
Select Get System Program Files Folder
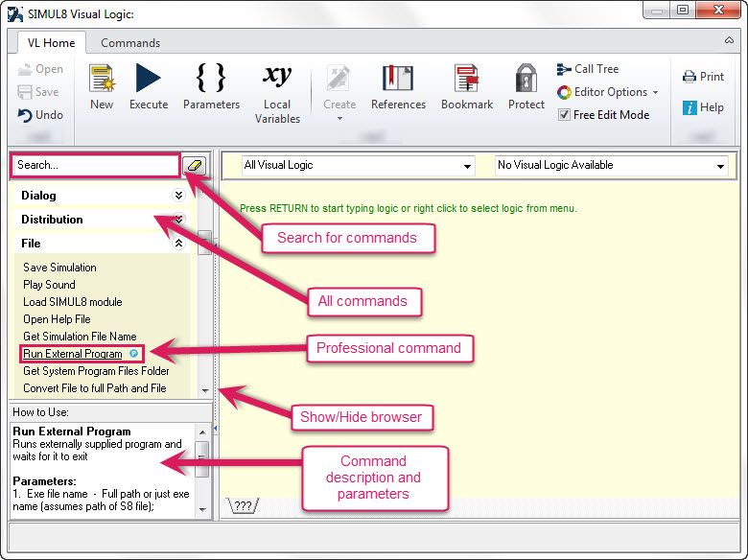(96, 371)
